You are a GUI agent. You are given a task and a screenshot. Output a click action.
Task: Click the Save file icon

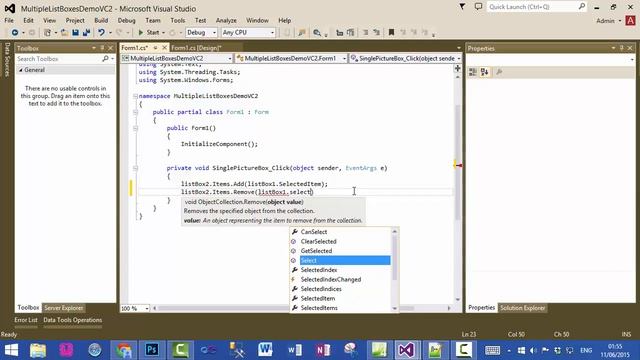(x=76, y=32)
